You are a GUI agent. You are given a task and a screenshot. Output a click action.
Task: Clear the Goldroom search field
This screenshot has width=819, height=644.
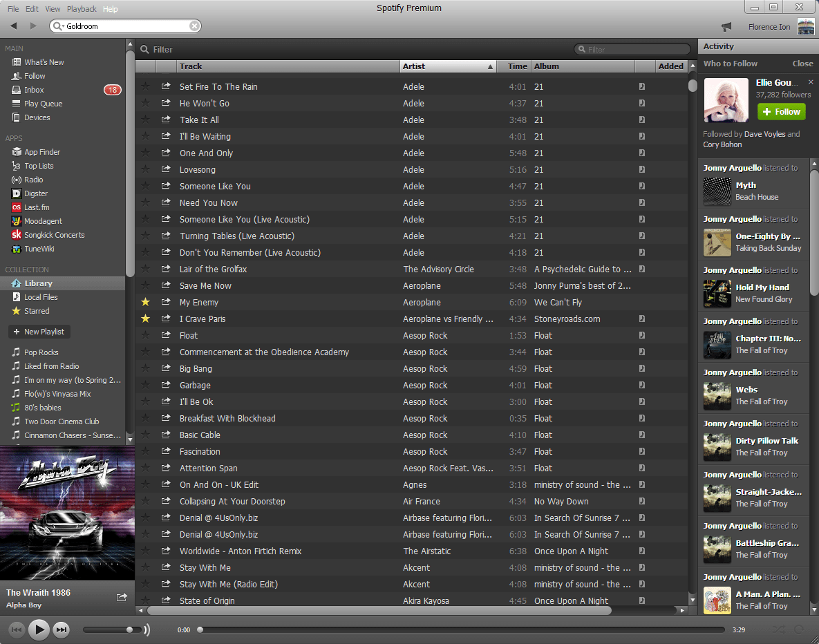[x=194, y=26]
